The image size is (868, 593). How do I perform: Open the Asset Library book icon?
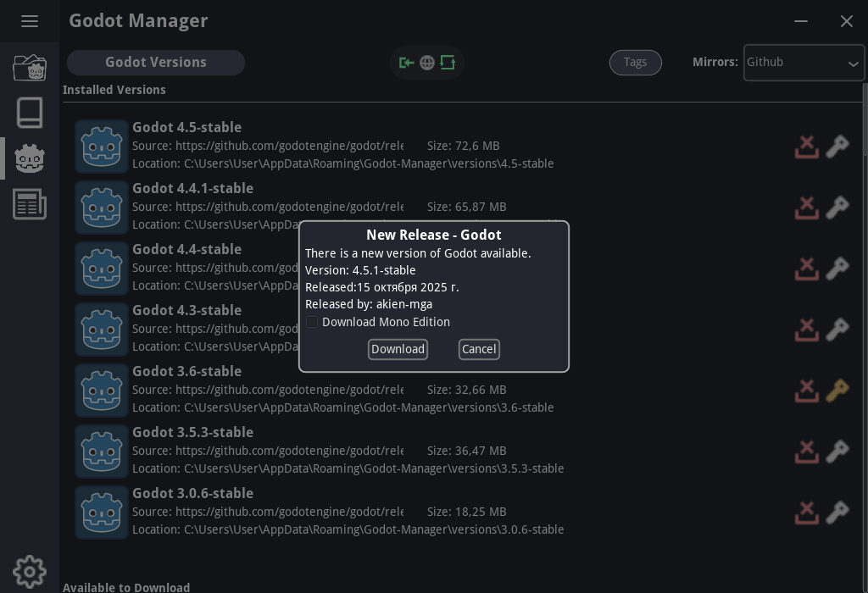pos(30,113)
